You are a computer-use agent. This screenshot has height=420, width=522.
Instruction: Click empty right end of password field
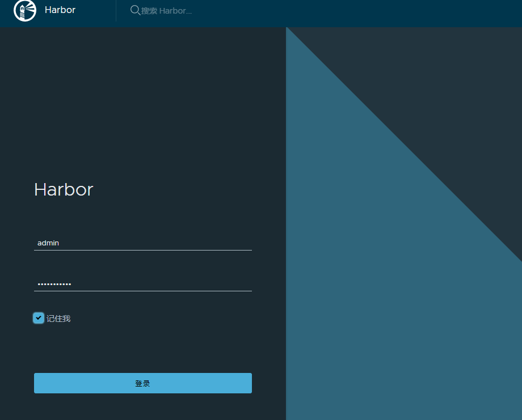[227, 283]
